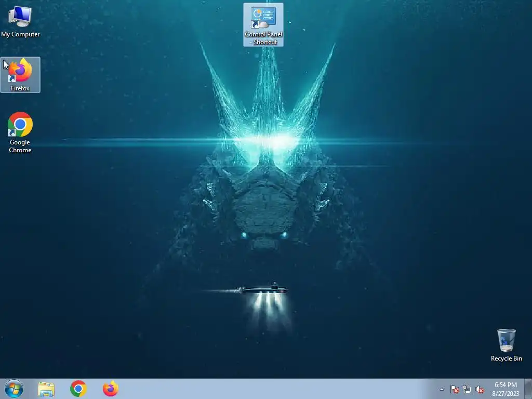Screen dimensions: 532x399
Task: Select the Firefox desktop shortcut
Action: pos(20,75)
